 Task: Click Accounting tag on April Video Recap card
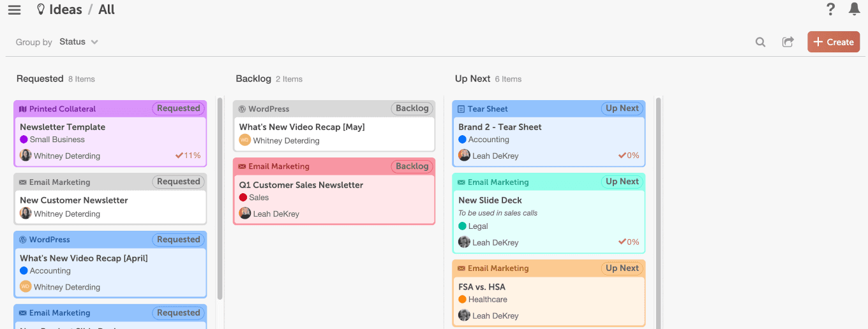tap(50, 271)
